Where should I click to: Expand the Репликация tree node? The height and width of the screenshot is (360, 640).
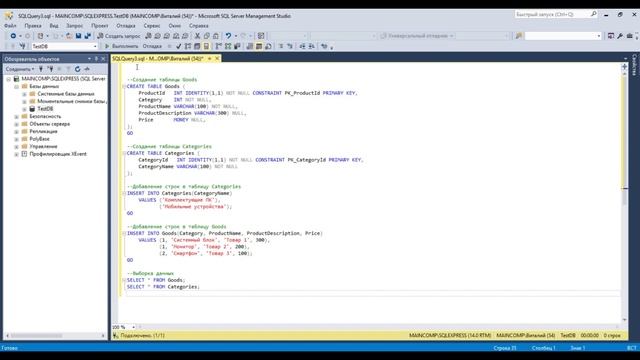pos(16,131)
